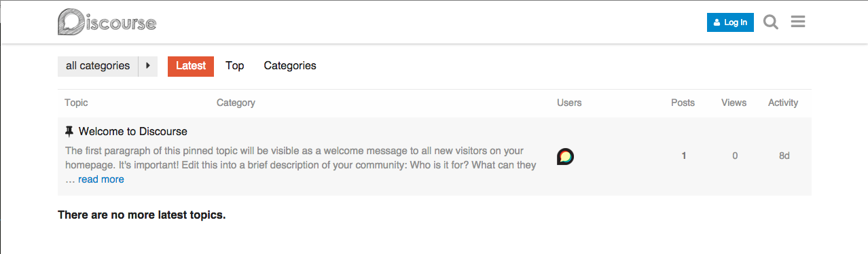The height and width of the screenshot is (254, 868).
Task: Open the hamburger menu icon
Action: [x=798, y=22]
